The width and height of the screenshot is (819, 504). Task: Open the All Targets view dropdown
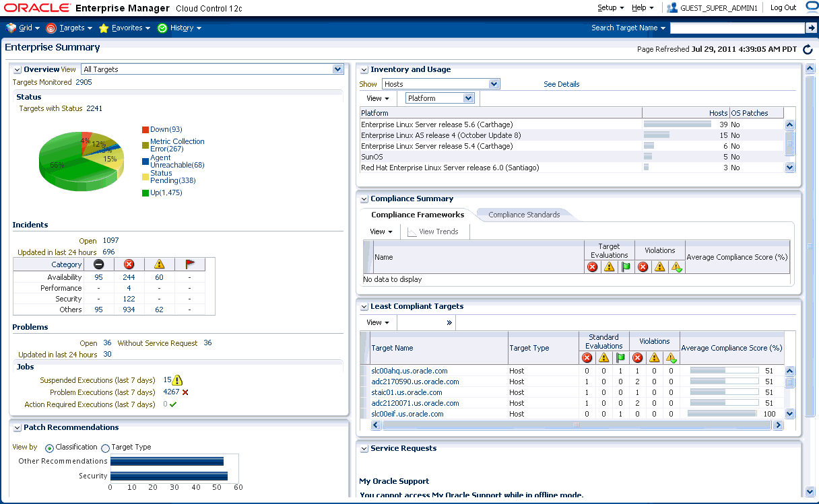click(x=337, y=69)
